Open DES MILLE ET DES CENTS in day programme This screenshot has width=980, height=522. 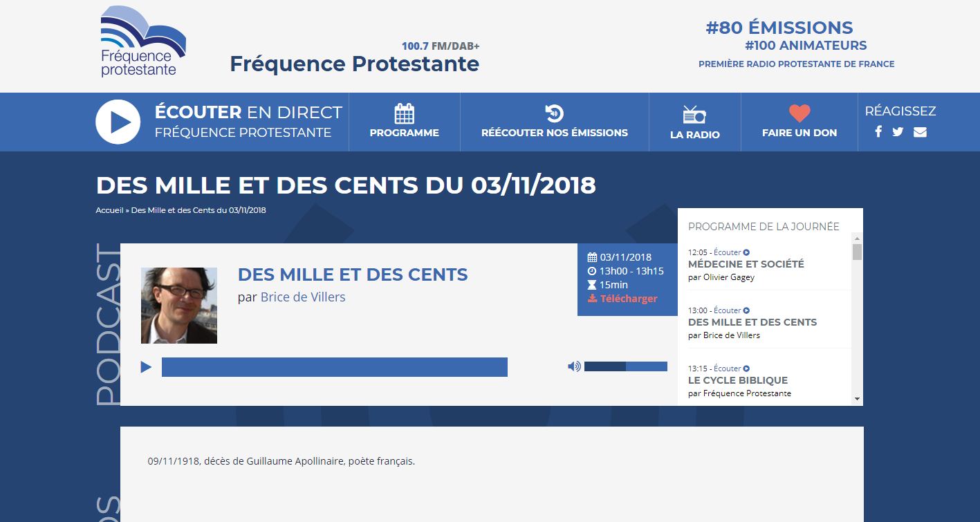tap(752, 322)
